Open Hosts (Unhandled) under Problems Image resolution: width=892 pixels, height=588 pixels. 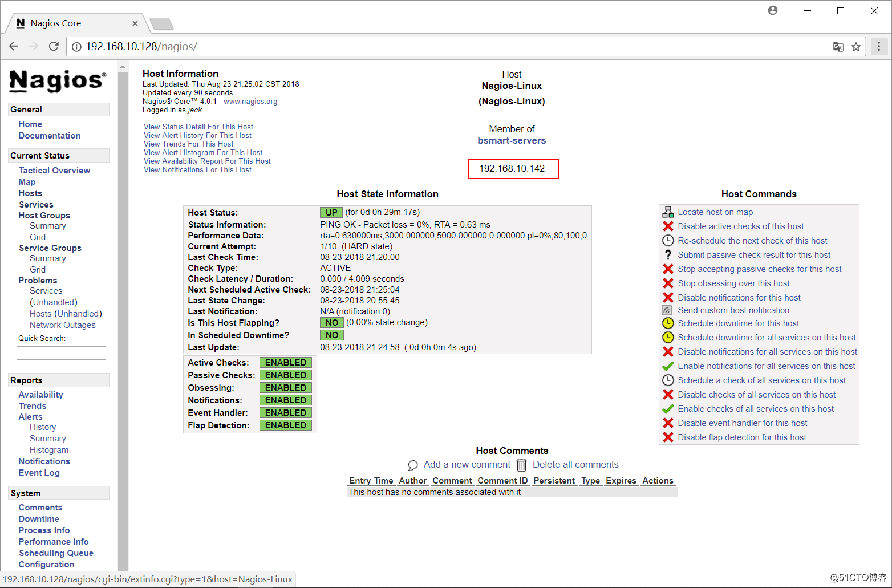(x=66, y=314)
